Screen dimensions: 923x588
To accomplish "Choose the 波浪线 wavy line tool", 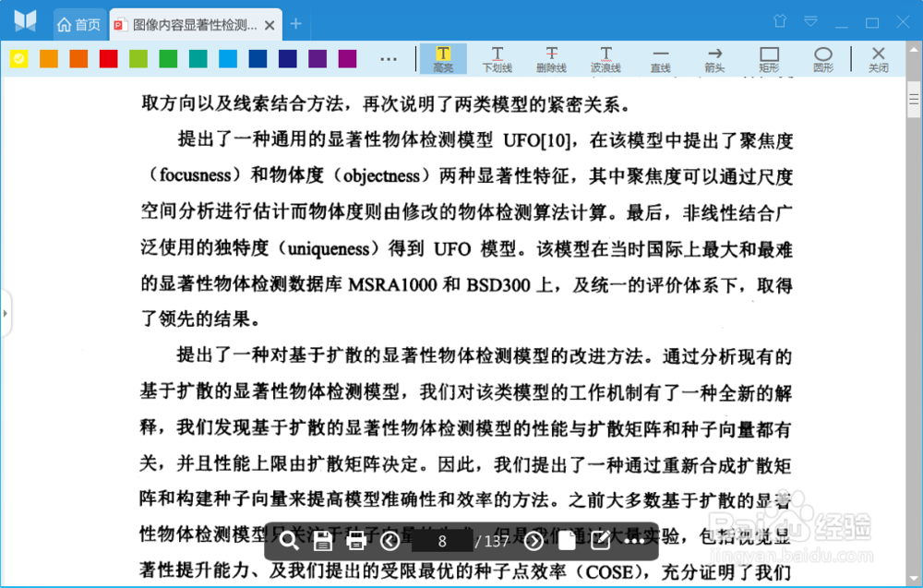I will (x=605, y=59).
